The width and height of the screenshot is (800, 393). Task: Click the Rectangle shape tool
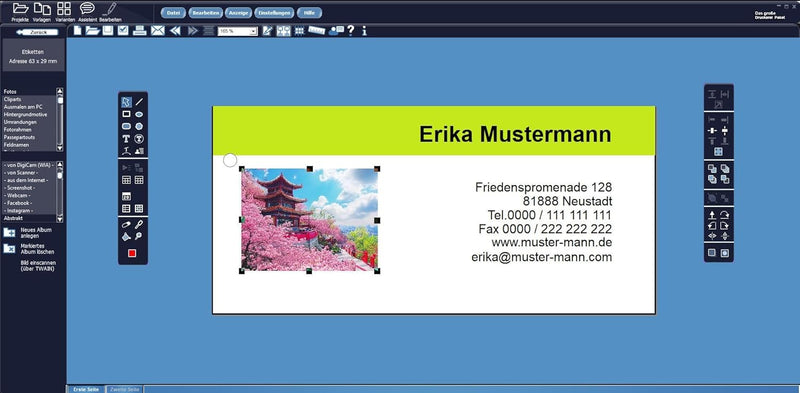point(126,114)
